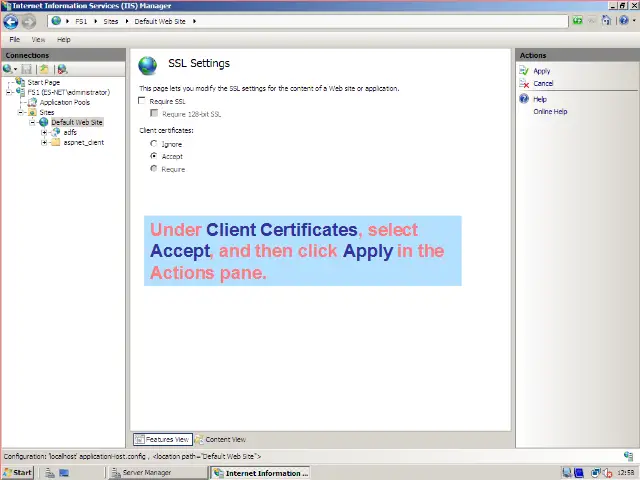Click the Back navigation arrow
This screenshot has height=480, width=640.
11,21
